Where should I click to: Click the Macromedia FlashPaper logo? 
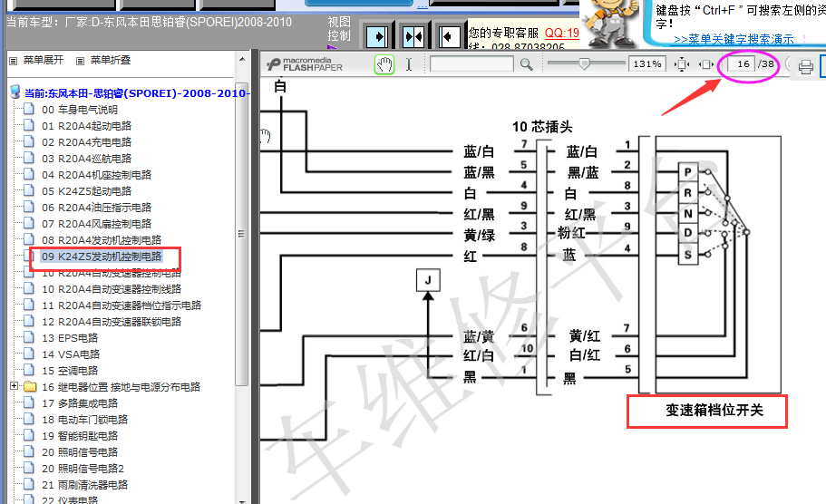[305, 64]
